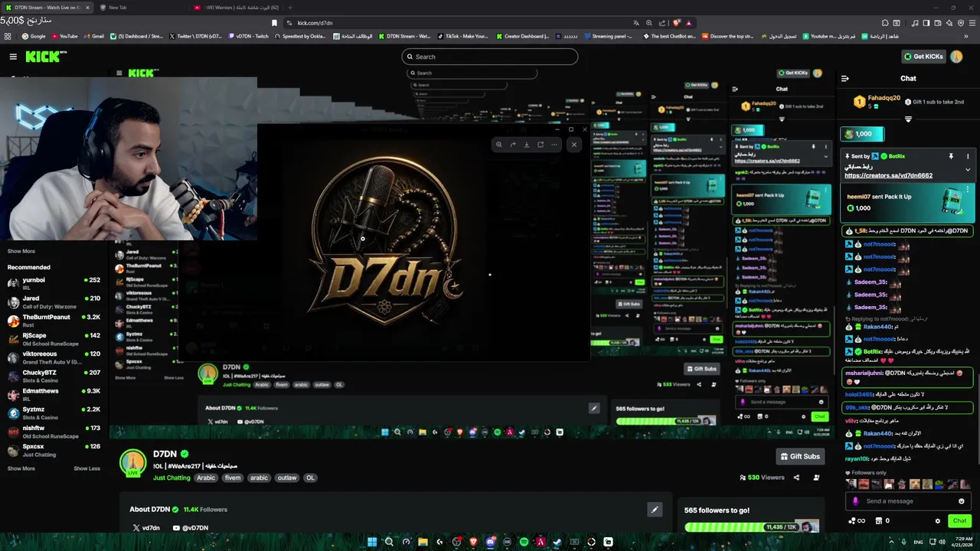Open the vd7dn X social link
The height and width of the screenshot is (551, 980).
(x=146, y=528)
